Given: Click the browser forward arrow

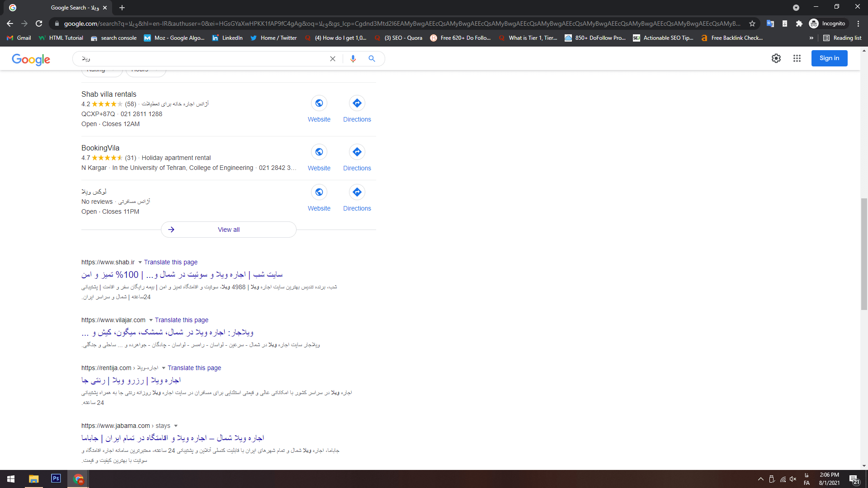Looking at the screenshot, I should pos(24,23).
